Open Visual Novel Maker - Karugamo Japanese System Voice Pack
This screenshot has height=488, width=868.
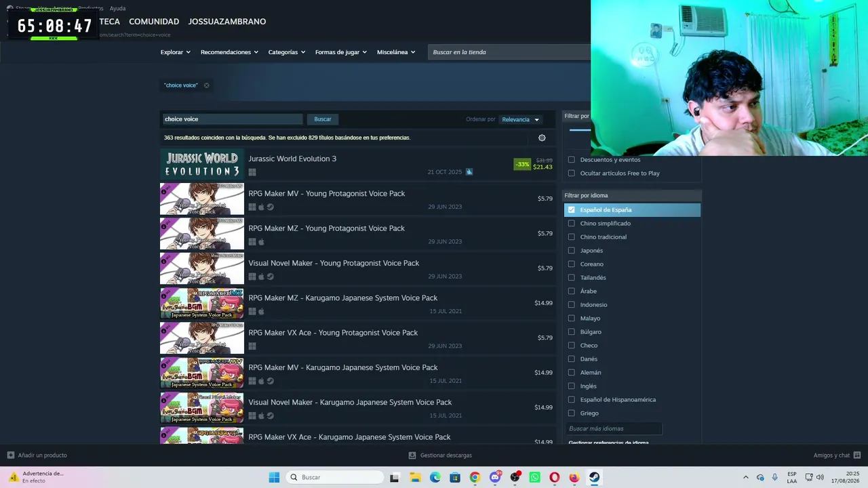358,408
